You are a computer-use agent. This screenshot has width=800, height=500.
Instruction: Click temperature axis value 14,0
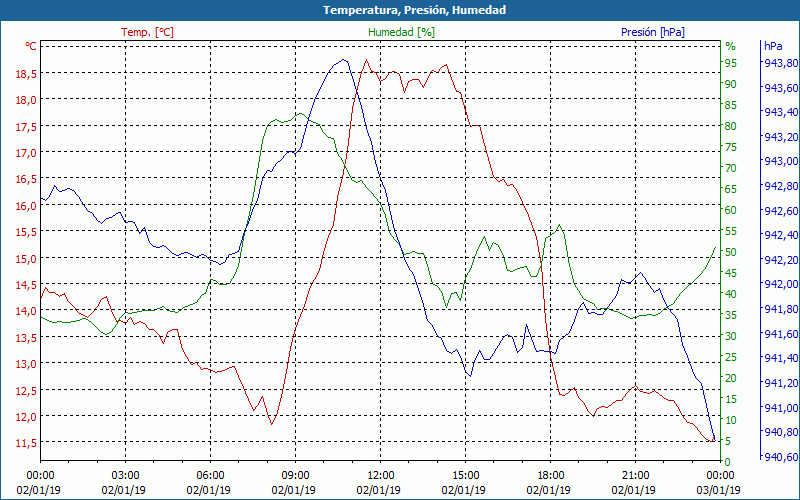26,311
